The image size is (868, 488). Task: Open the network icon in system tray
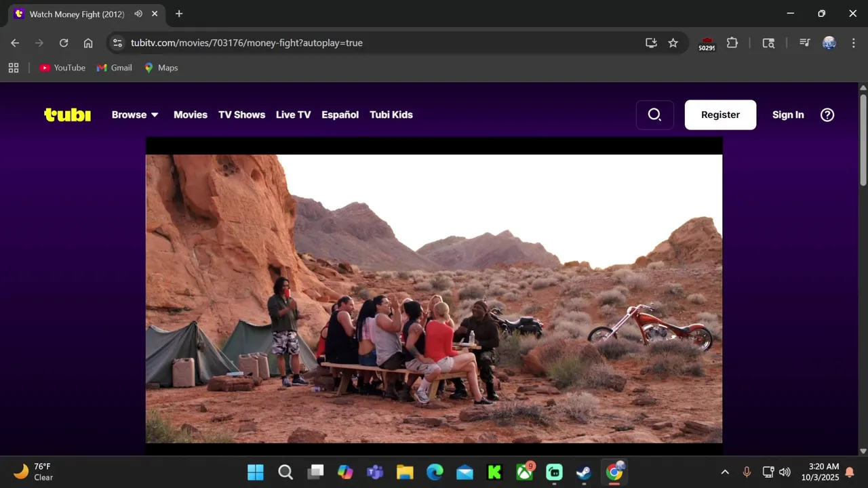point(768,472)
